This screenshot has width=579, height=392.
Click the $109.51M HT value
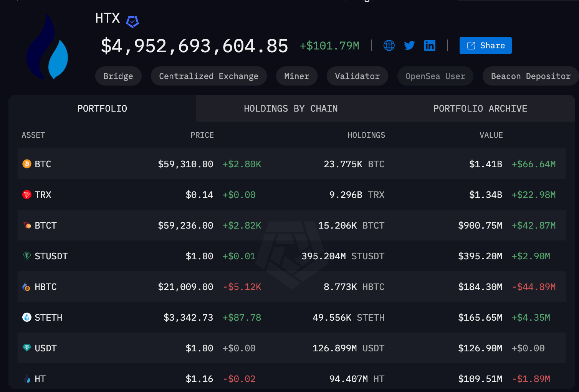click(x=480, y=379)
